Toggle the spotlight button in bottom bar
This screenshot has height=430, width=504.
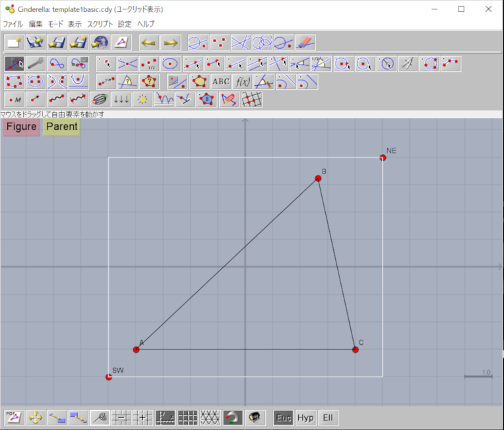pos(255,417)
